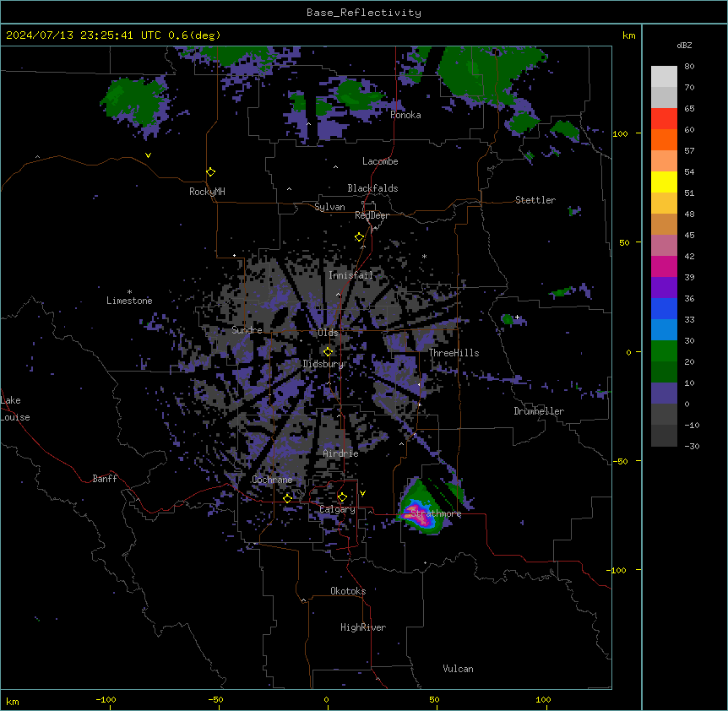Click the Limestone label

[x=129, y=301]
